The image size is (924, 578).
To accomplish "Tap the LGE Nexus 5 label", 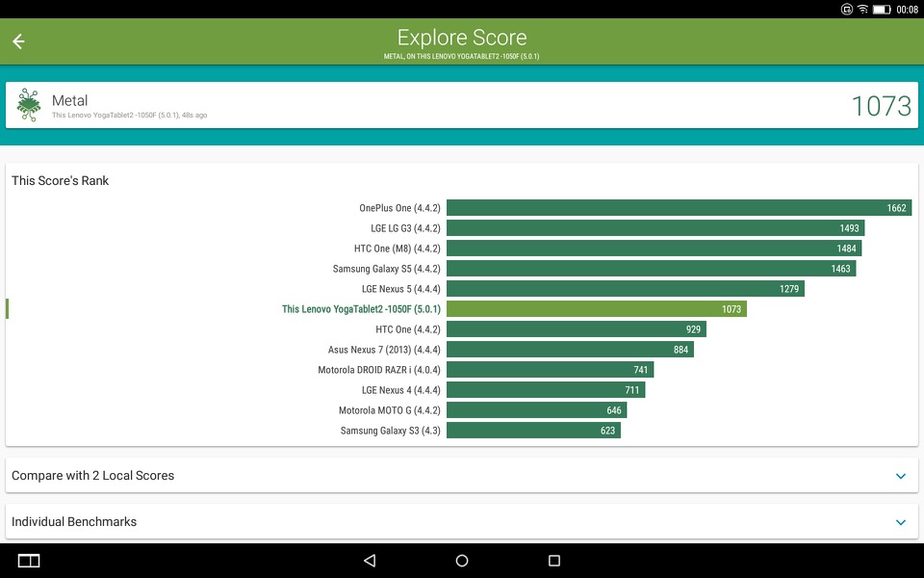I will click(x=400, y=289).
